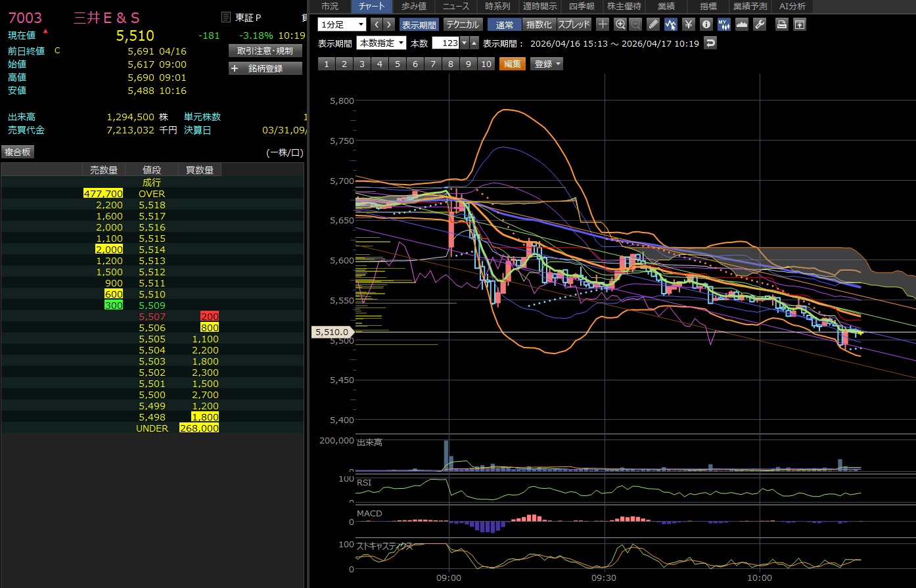Click the 本数 bar count input field
916x588 pixels.
click(445, 43)
